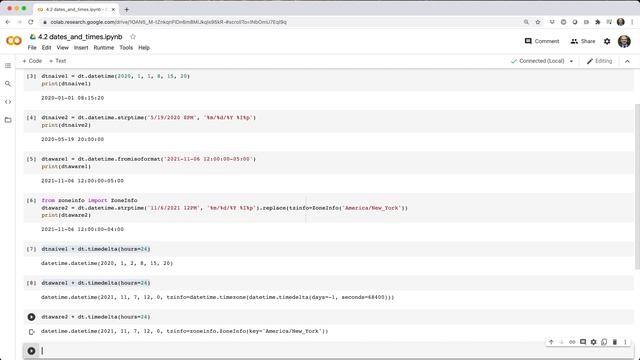Mirror cell in tab icon
The image size is (640, 360).
point(604,342)
